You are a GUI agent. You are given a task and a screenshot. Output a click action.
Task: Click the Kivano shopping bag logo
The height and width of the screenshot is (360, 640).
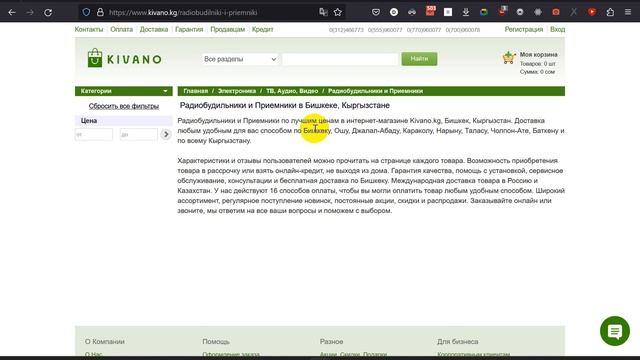coord(95,58)
